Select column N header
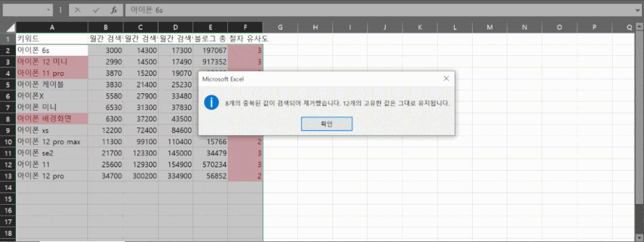Viewport: 644px width, 242px height. pyautogui.click(x=525, y=27)
